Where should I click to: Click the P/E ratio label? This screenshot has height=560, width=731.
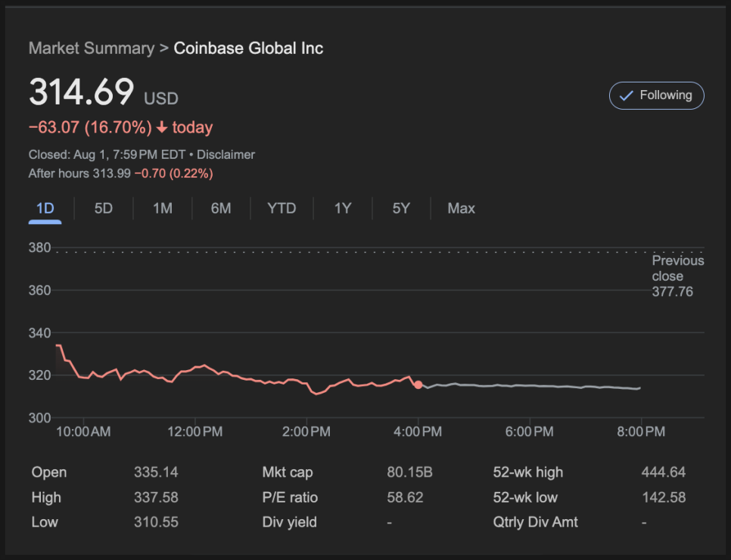pos(290,497)
